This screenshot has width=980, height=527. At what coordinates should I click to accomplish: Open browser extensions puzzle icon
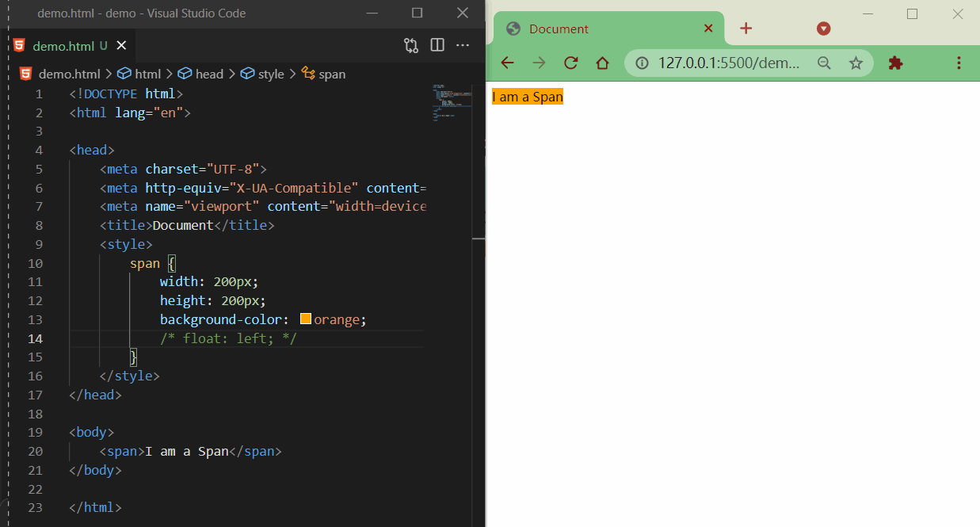(895, 63)
